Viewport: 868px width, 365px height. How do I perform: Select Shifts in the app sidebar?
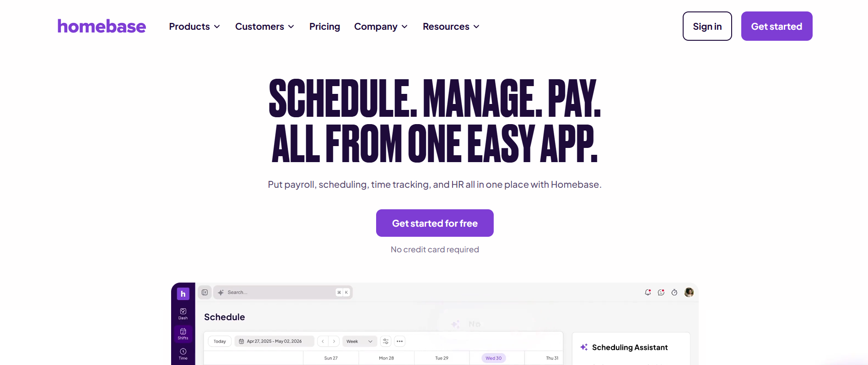click(183, 334)
